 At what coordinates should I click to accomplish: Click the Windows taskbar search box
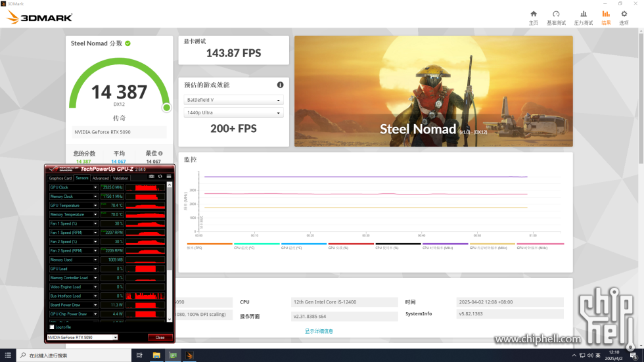(74, 355)
